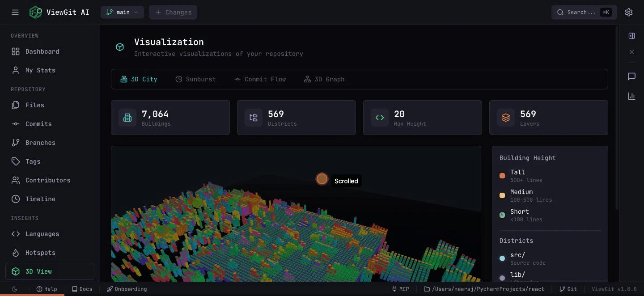
Task: Open the main branch dropdown
Action: coord(122,12)
